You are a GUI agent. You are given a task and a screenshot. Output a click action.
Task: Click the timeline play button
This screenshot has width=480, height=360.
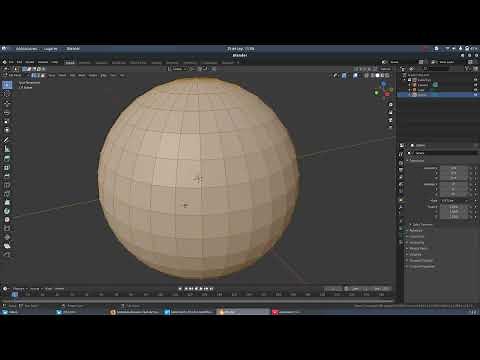click(201, 289)
